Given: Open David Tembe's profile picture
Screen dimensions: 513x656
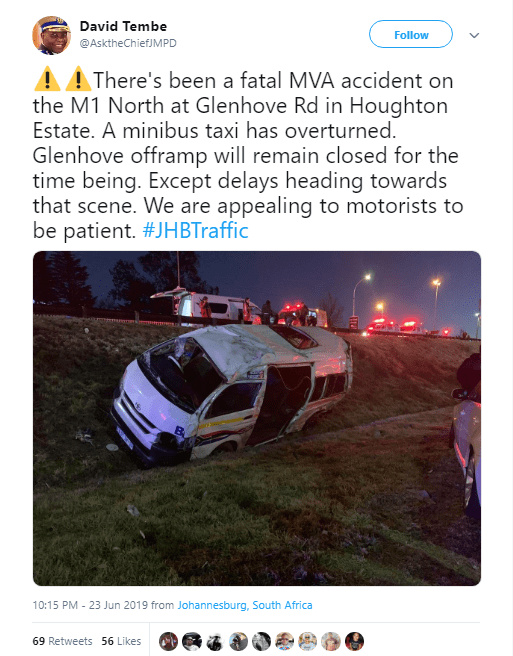Looking at the screenshot, I should tap(51, 35).
